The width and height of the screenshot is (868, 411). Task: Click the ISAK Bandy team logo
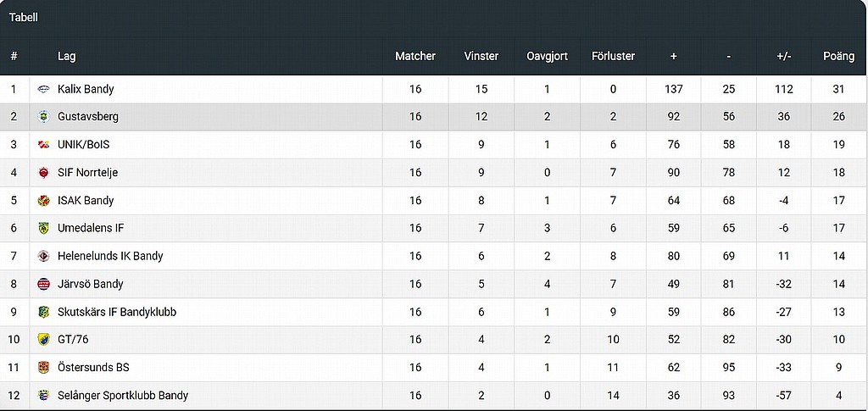click(x=43, y=200)
